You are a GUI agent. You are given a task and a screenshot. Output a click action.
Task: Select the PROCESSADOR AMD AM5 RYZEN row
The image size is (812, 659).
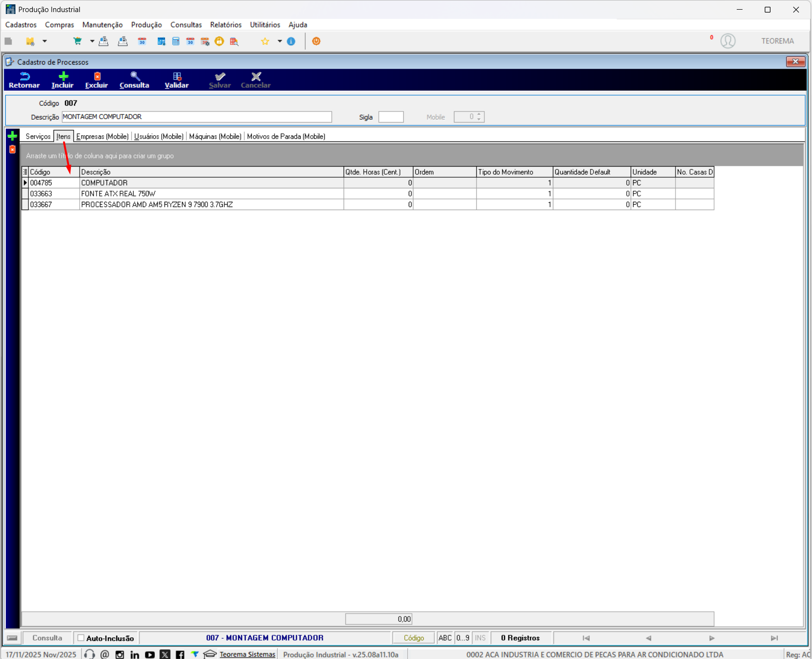tap(368, 204)
